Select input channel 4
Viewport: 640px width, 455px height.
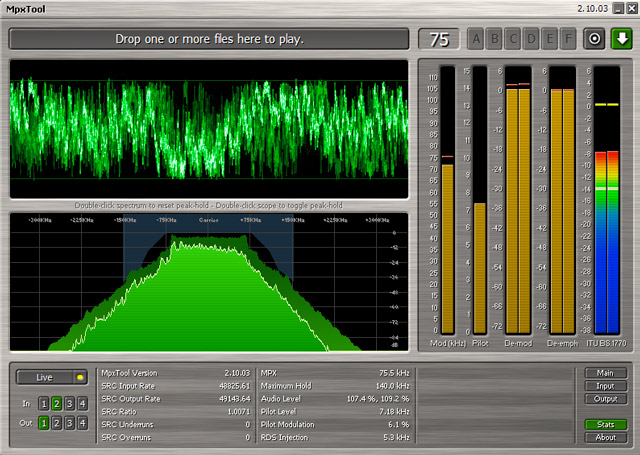(x=82, y=404)
